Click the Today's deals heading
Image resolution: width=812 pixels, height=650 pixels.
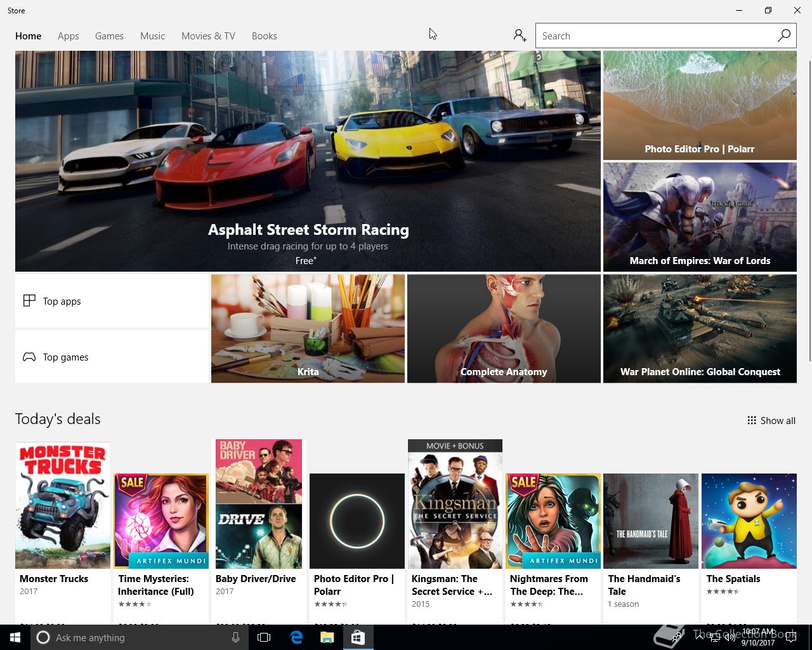58,419
